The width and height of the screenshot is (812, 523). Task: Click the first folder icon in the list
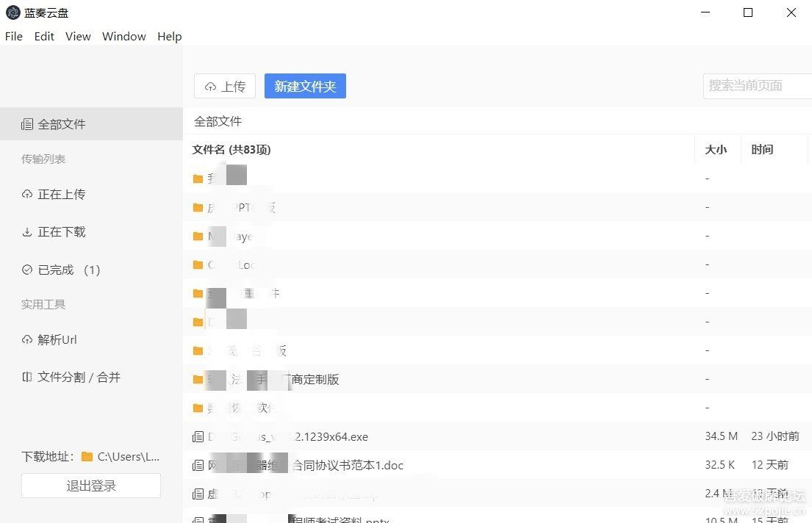[198, 178]
